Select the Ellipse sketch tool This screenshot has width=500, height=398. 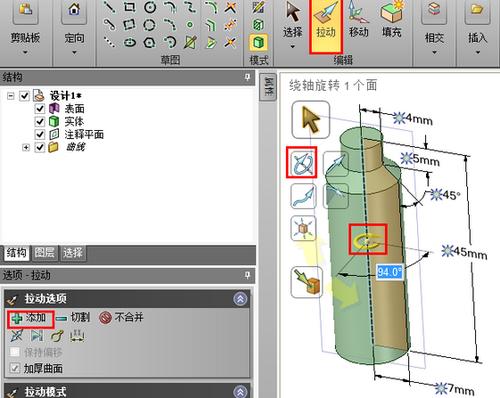click(x=130, y=42)
